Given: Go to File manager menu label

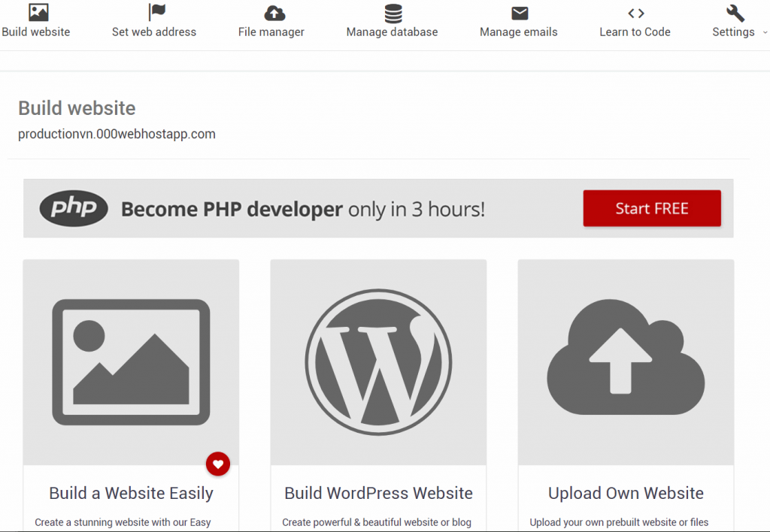Looking at the screenshot, I should click(271, 32).
